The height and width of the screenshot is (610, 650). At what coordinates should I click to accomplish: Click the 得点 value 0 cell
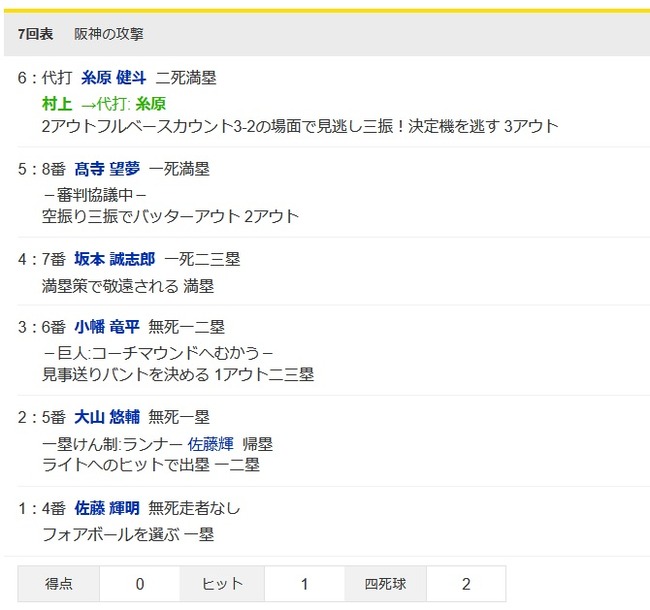click(140, 584)
